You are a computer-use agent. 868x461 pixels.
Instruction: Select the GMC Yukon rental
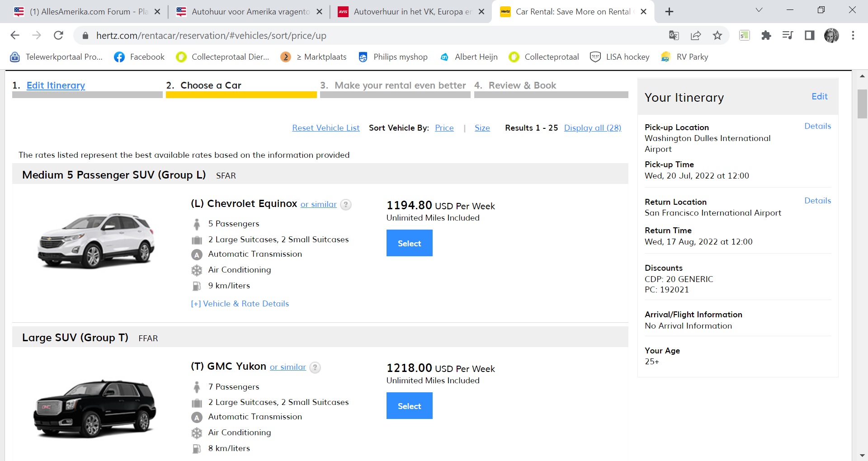pyautogui.click(x=409, y=406)
